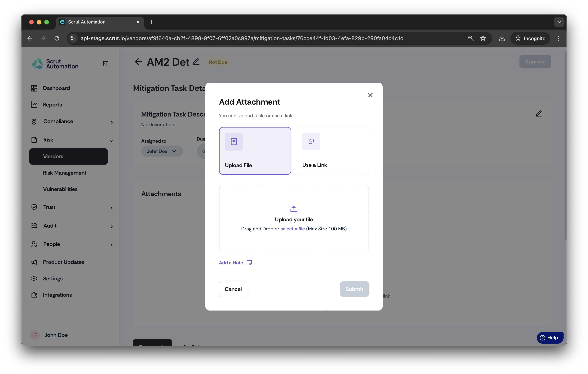Open Risk Management in sidebar
588x374 pixels.
tap(65, 173)
